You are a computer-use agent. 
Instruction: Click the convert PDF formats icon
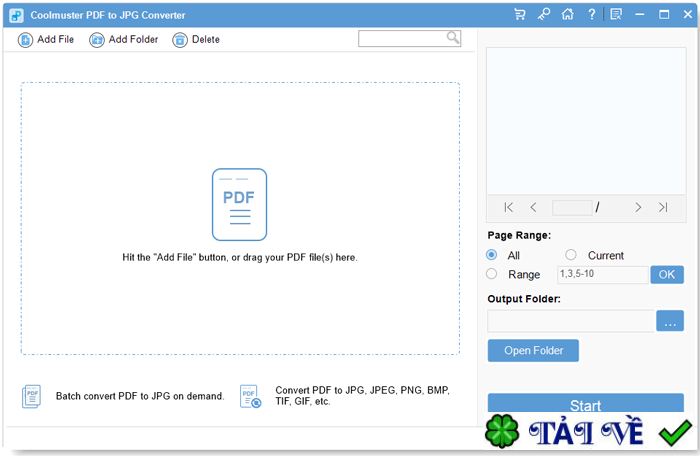click(250, 397)
